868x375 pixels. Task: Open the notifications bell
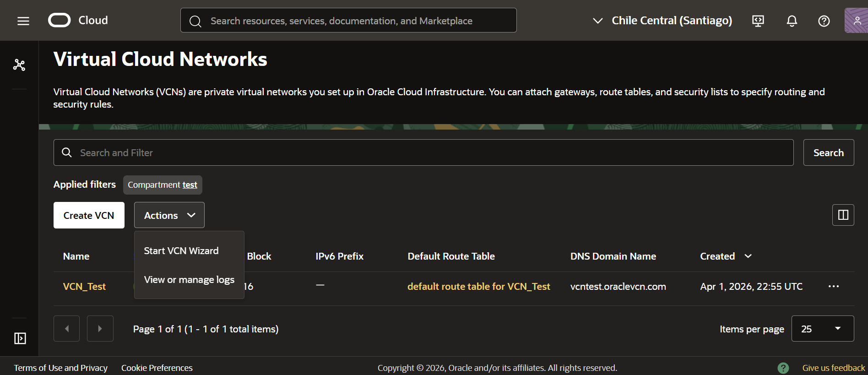tap(792, 21)
